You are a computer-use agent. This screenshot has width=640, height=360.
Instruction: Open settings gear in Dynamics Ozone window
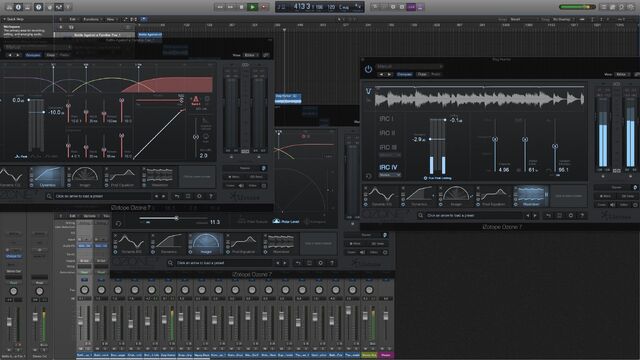point(199,196)
